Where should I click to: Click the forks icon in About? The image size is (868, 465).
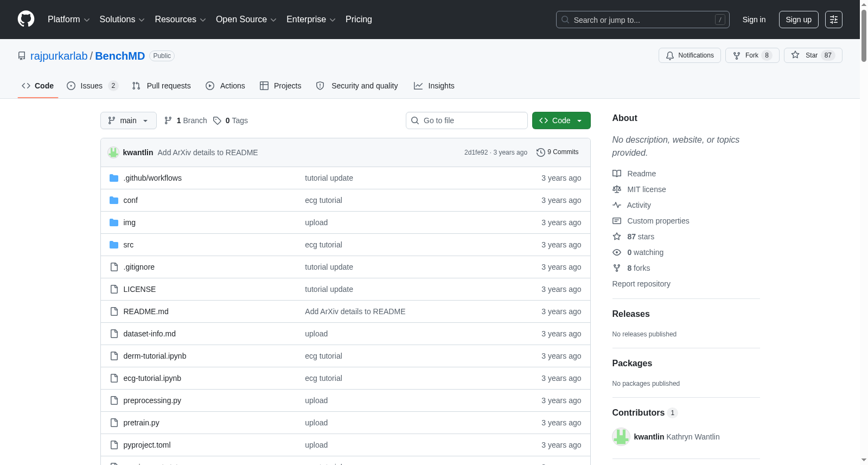617,268
